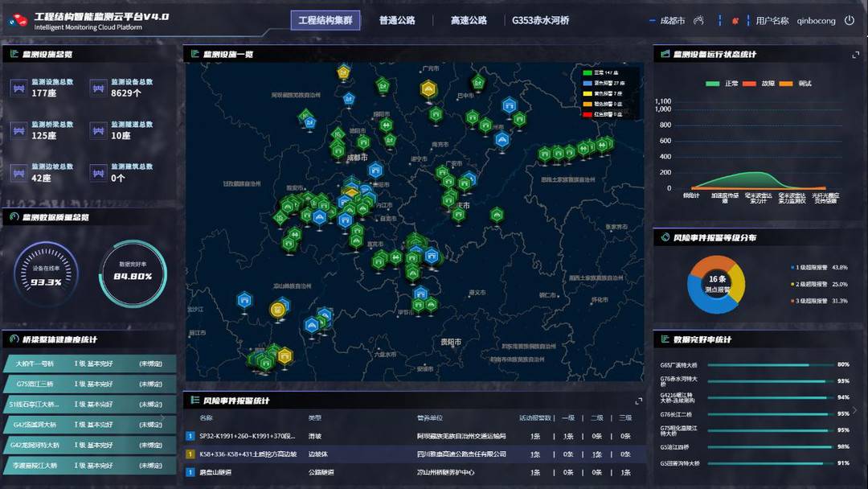Click the platform logo icon
This screenshot has height=489, width=868.
[17, 21]
